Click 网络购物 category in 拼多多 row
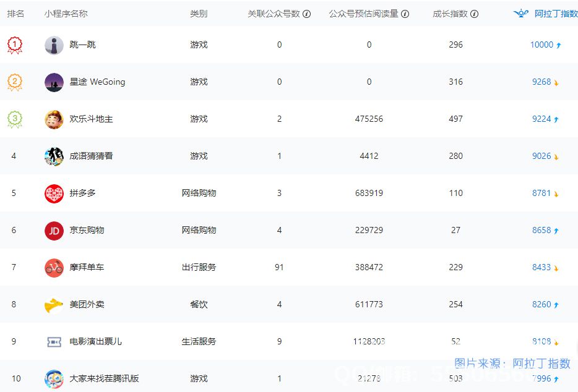This screenshot has width=578, height=392. 199,193
